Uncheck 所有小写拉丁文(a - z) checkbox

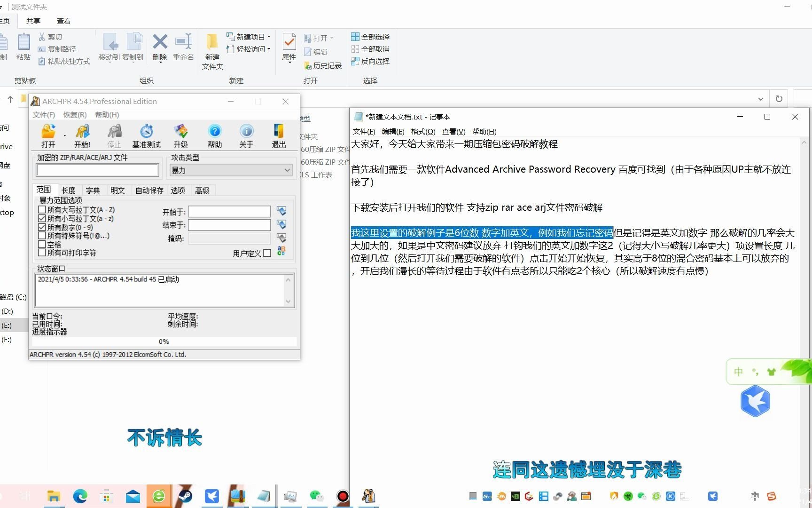(x=42, y=218)
